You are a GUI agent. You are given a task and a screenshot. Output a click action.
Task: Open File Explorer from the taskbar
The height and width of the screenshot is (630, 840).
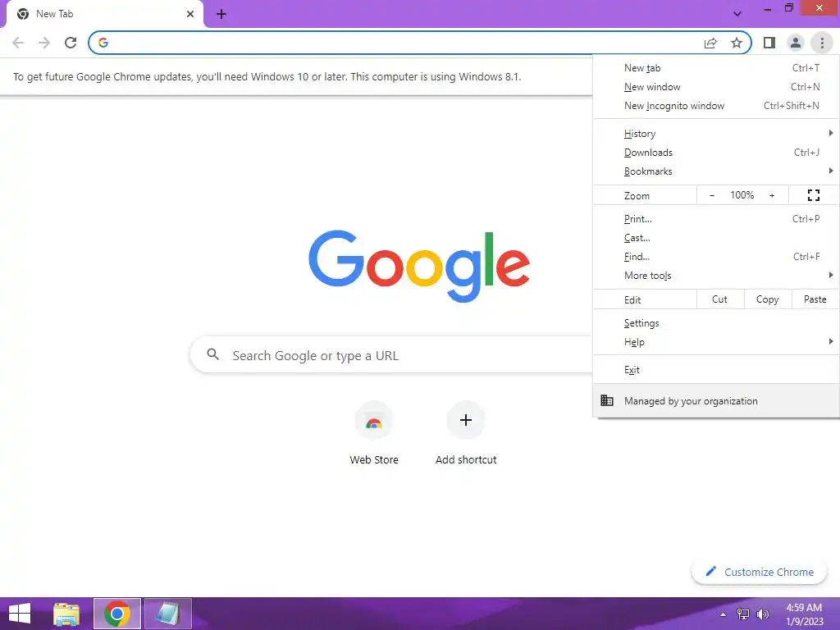[66, 614]
